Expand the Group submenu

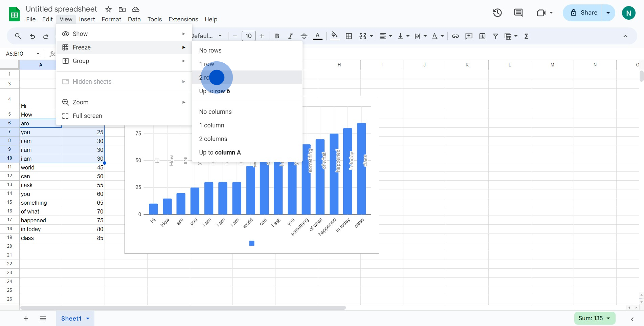coord(124,61)
